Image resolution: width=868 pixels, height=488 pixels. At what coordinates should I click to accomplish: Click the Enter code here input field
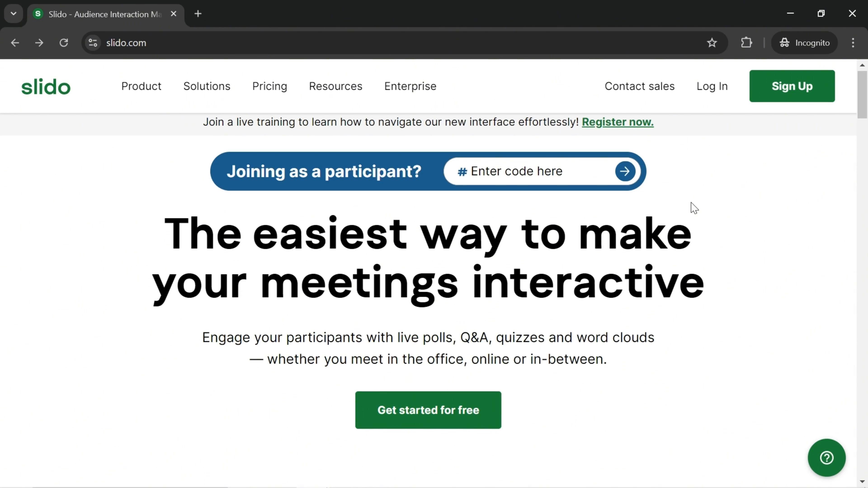(540, 171)
